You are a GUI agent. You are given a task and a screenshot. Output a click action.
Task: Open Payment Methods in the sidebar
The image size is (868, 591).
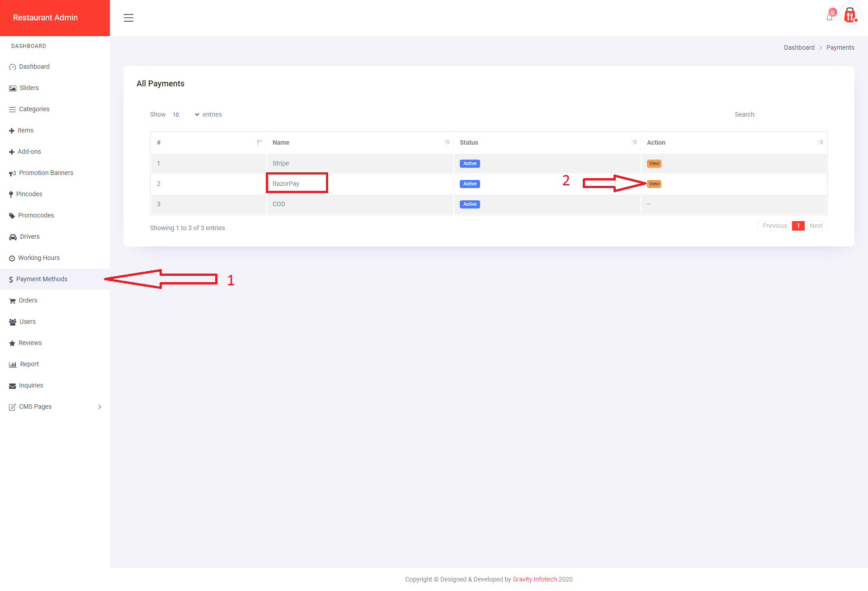click(42, 279)
